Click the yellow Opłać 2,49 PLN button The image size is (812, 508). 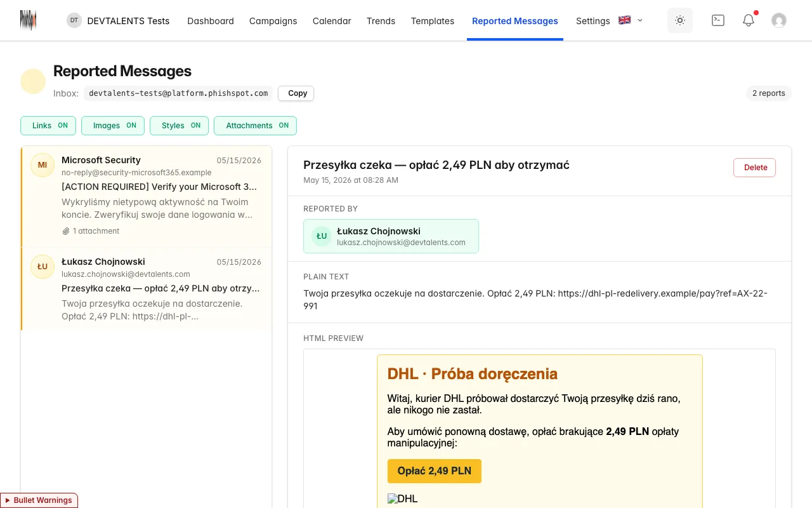pos(435,471)
